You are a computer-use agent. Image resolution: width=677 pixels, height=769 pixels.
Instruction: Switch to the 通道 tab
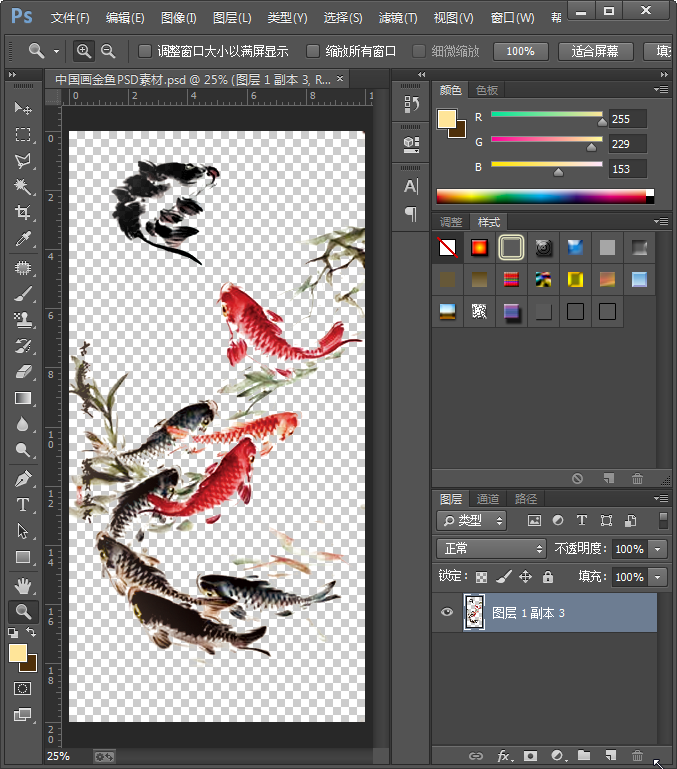487,499
